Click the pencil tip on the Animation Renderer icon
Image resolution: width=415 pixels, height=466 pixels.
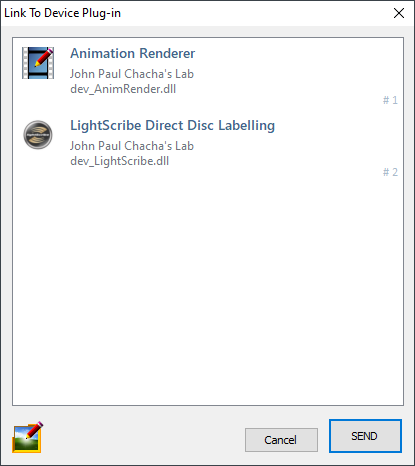pyautogui.click(x=37, y=65)
